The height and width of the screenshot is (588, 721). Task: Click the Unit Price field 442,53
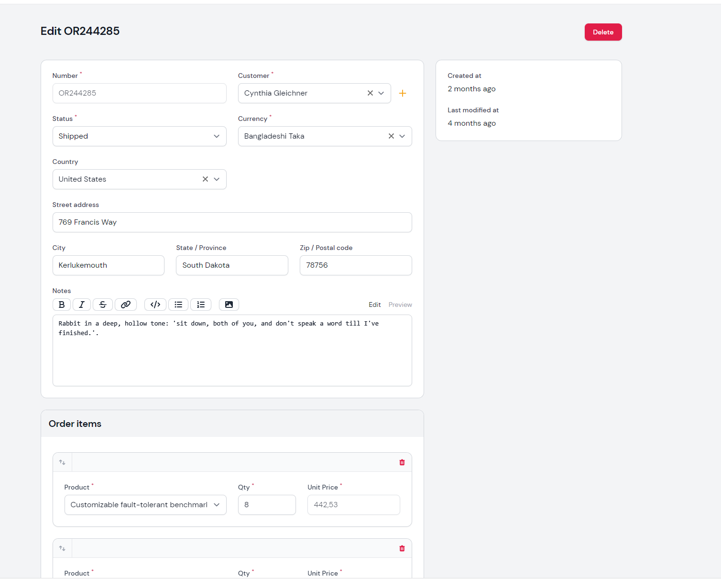click(354, 505)
